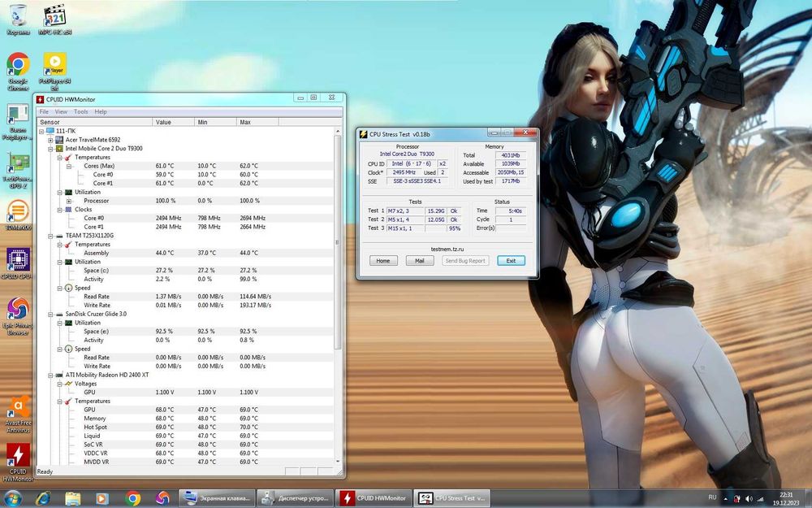Launch Avast Free Antivirus desktop icon

(18, 414)
